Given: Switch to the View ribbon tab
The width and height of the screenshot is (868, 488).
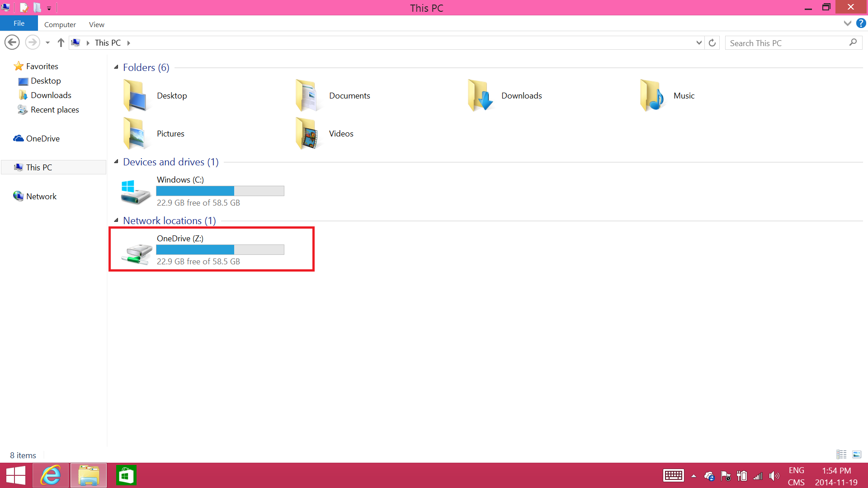Looking at the screenshot, I should point(96,24).
